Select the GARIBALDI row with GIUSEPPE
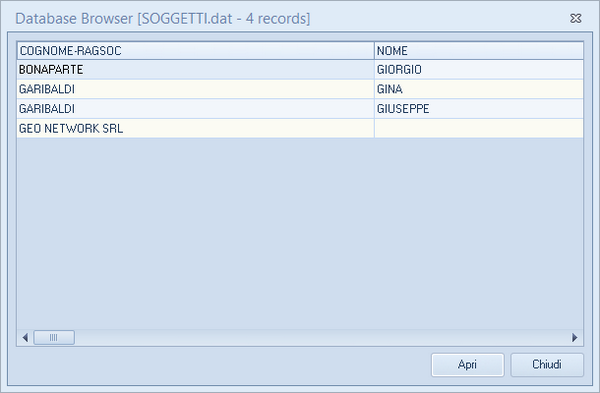This screenshot has width=600, height=393. point(300,109)
